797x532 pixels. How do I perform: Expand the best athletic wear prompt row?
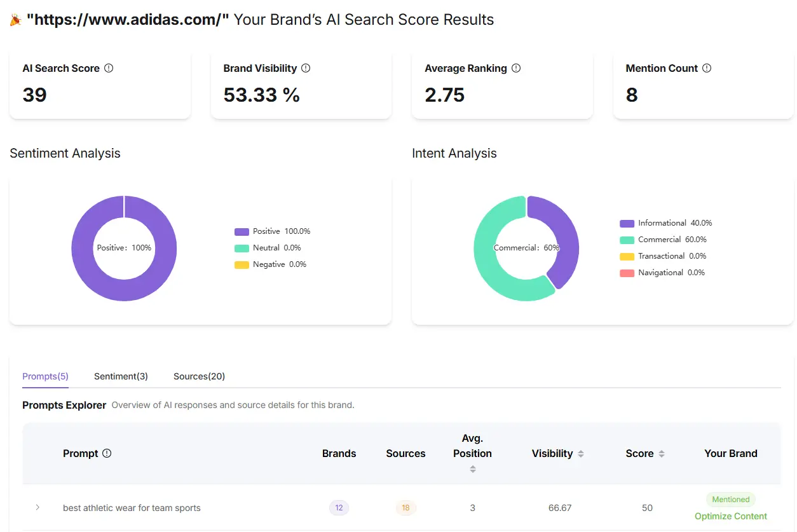coord(37,507)
